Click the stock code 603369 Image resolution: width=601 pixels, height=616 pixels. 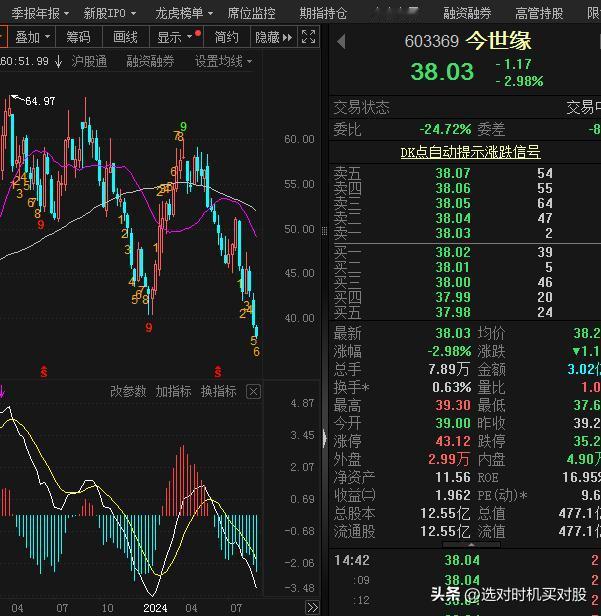click(432, 41)
